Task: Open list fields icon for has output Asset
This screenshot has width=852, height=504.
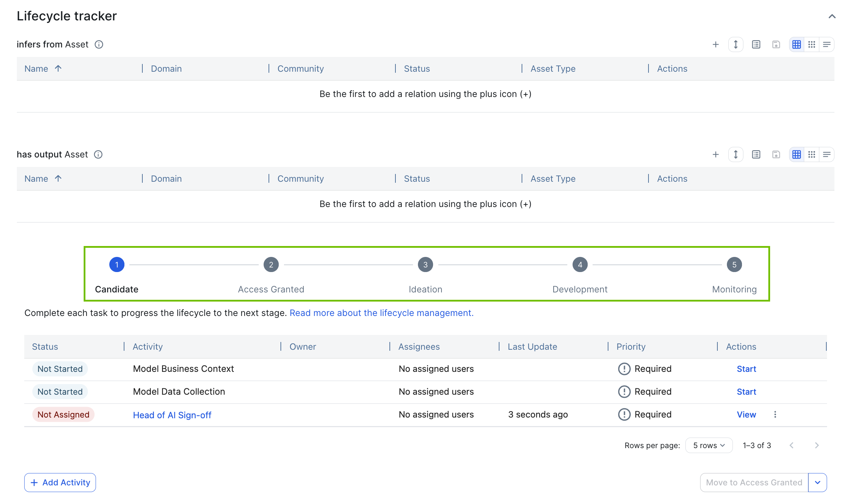Action: [x=756, y=155]
